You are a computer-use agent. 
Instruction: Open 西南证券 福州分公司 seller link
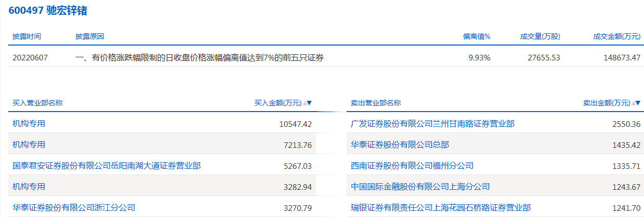pos(412,166)
